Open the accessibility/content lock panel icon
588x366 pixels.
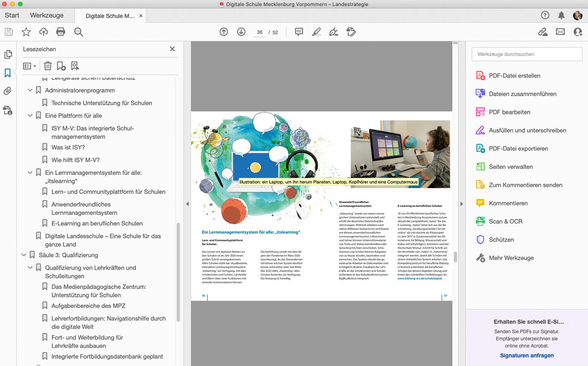(x=8, y=110)
